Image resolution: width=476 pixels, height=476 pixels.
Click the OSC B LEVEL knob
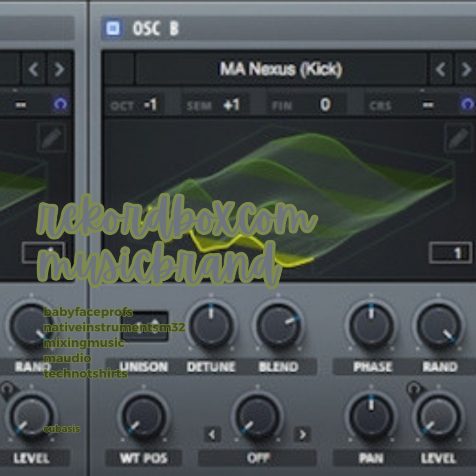click(x=438, y=417)
